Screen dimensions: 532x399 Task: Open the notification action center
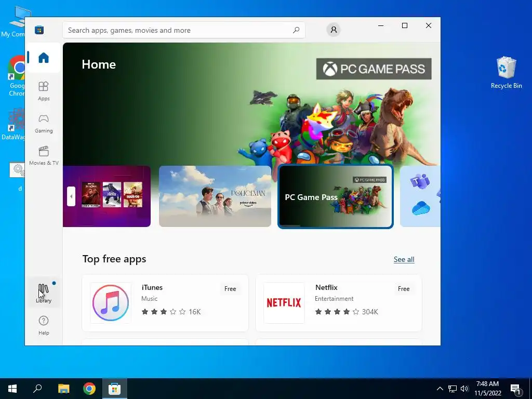point(516,389)
